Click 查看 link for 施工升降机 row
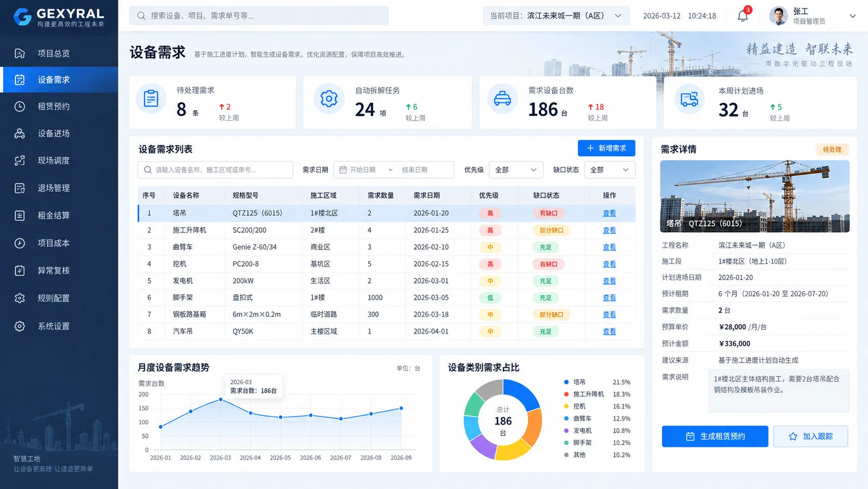 609,230
